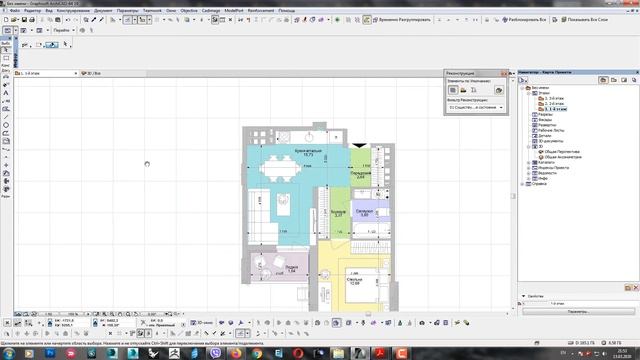Screen dimensions: 640x360
Task: Switch Navigator to Layout Book icon
Action: [x=624, y=80]
